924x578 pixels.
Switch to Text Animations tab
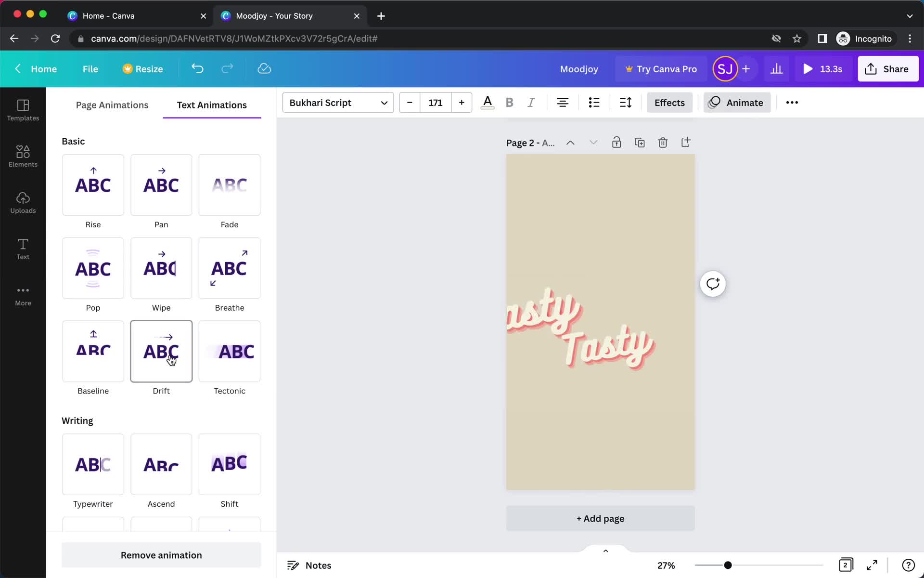[x=212, y=105]
